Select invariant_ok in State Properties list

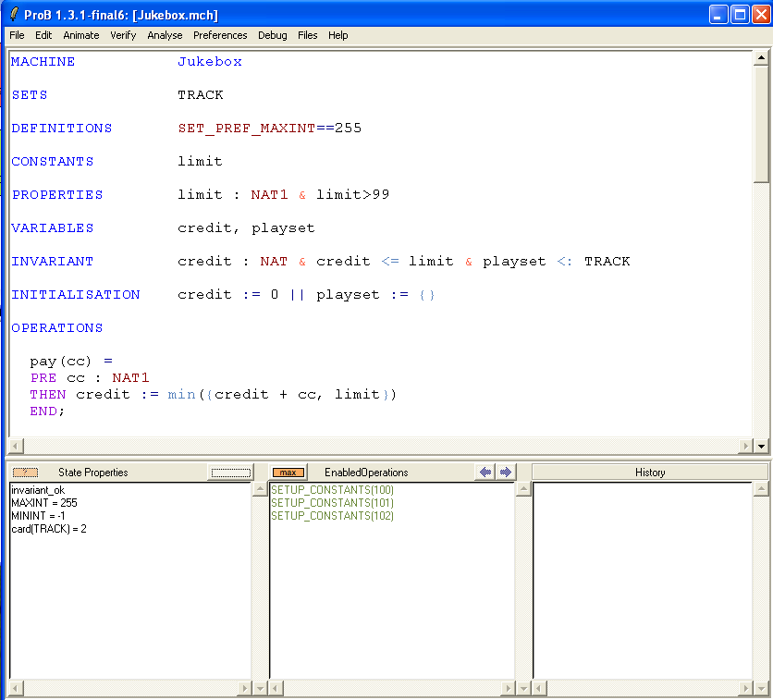pos(38,490)
